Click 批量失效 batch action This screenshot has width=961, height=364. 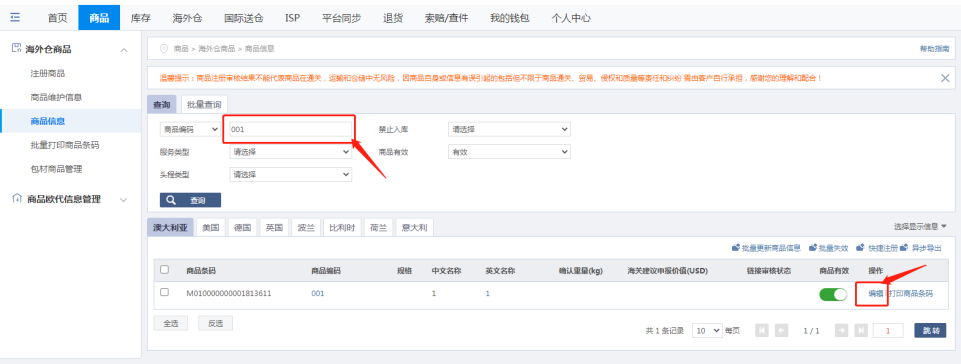click(x=829, y=248)
